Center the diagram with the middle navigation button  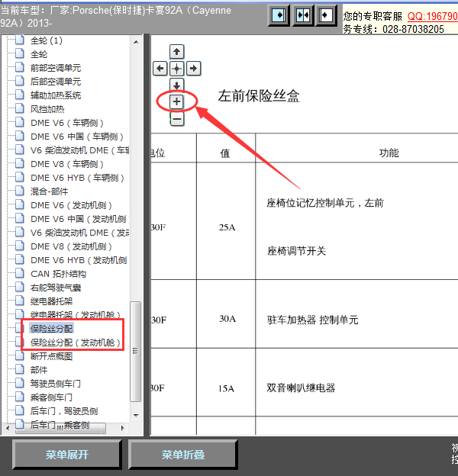(176, 69)
